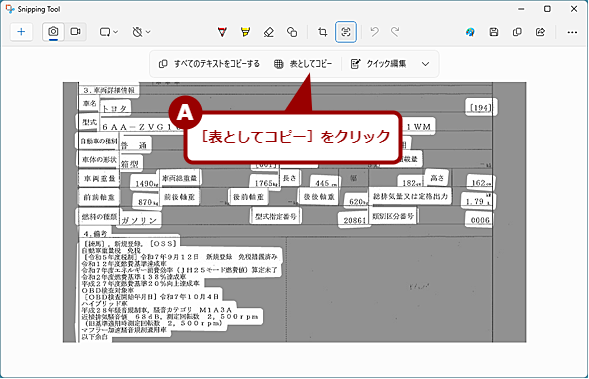Viewport: 589px width, 379px height.
Task: Select the ballpoint pen tool
Action: click(x=222, y=32)
